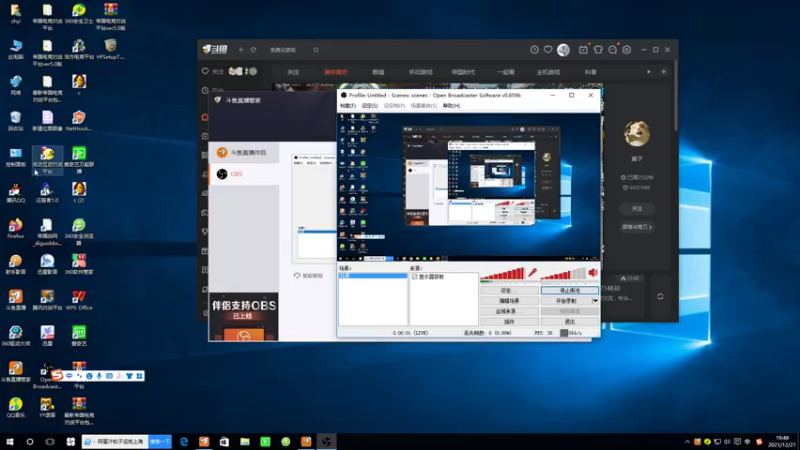
Task: Open the Douyu skin shirt icon
Action: click(x=598, y=49)
